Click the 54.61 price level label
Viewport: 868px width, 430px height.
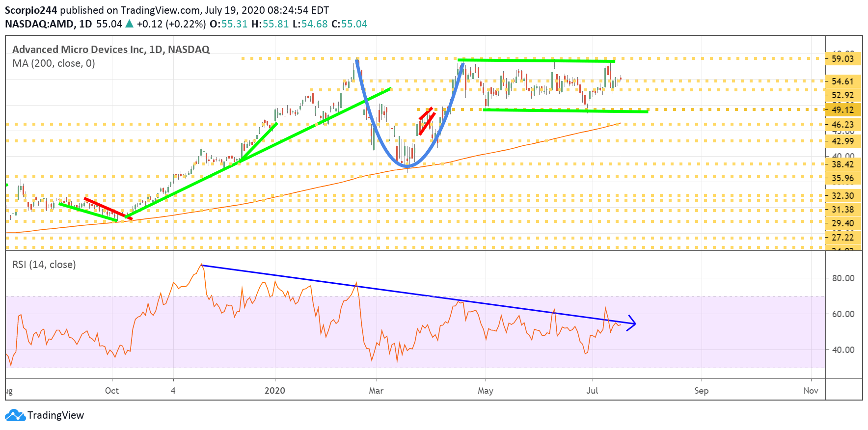tap(843, 81)
